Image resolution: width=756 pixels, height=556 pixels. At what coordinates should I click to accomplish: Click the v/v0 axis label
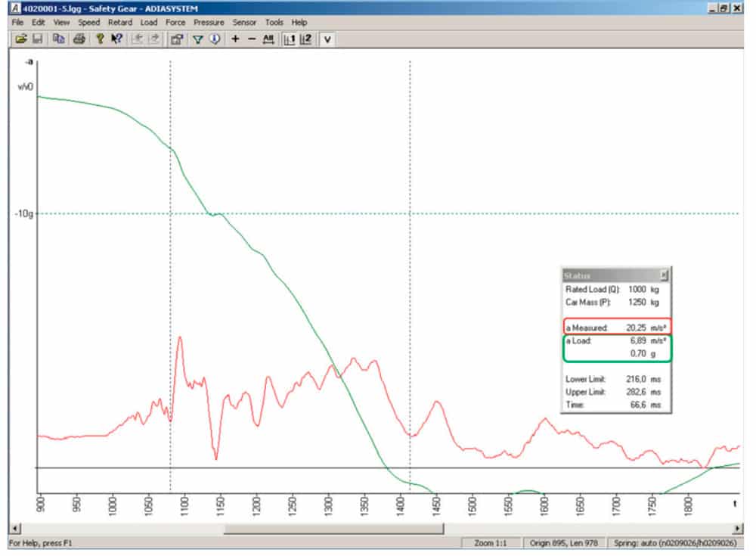[26, 87]
